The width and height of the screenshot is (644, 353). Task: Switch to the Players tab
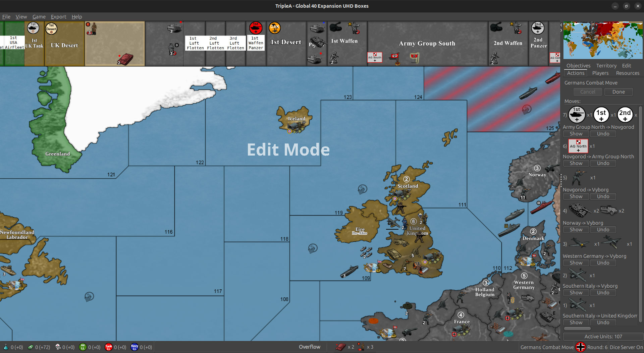600,73
